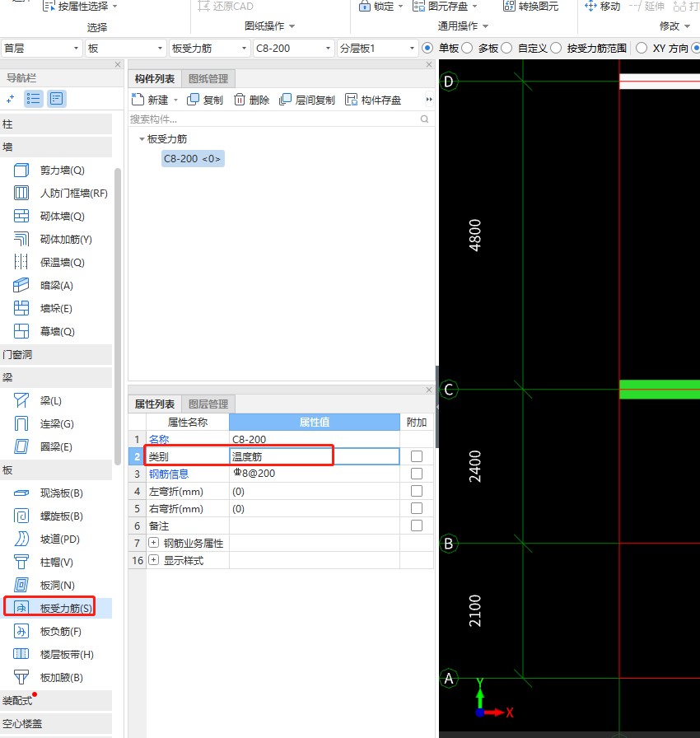Click the 层间复制 copy between floors button
This screenshot has height=738, width=700.
click(306, 100)
